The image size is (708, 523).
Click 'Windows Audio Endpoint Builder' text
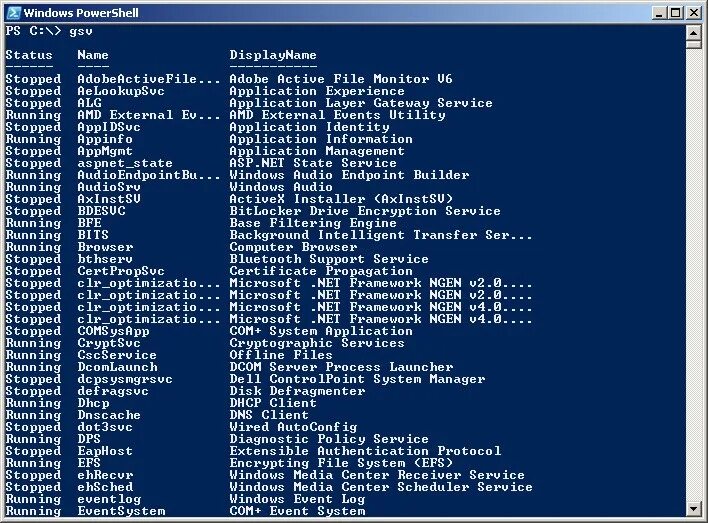pyautogui.click(x=349, y=175)
